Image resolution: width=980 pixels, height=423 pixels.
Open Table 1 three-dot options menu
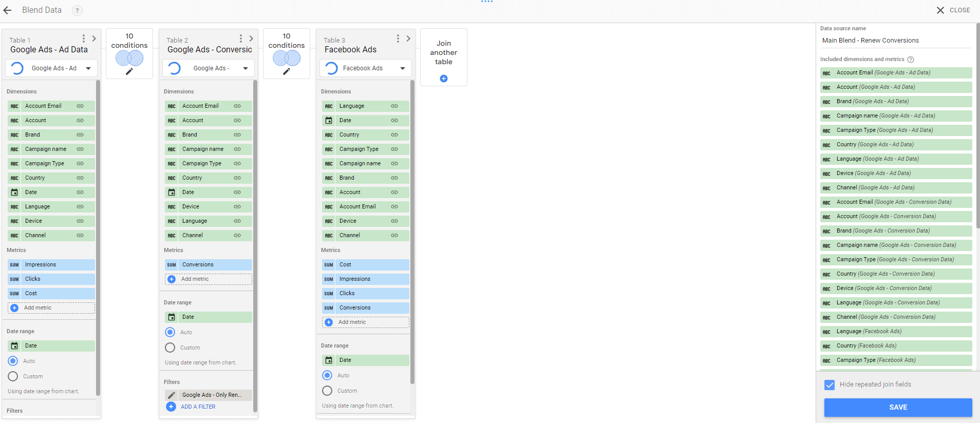coord(84,39)
